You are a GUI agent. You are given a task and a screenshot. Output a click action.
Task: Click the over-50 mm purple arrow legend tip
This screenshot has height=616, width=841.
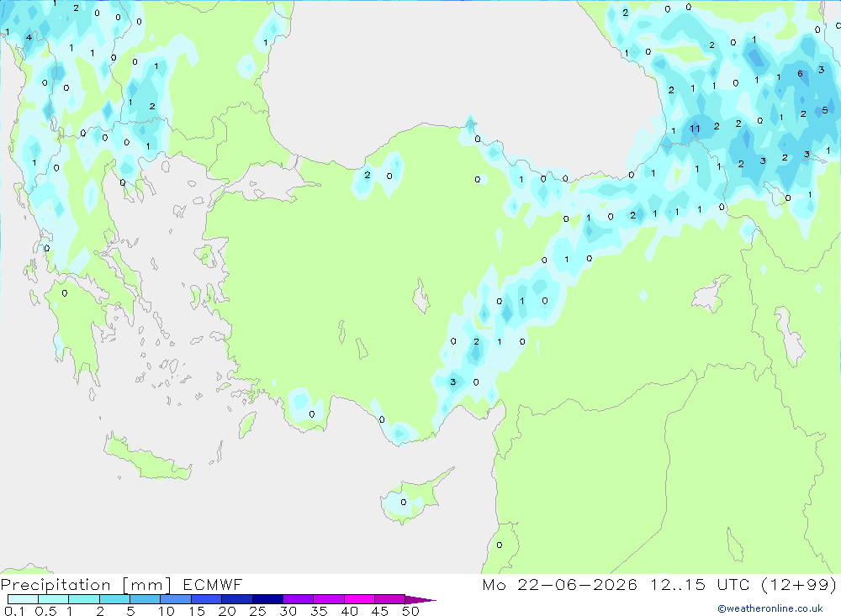click(420, 599)
